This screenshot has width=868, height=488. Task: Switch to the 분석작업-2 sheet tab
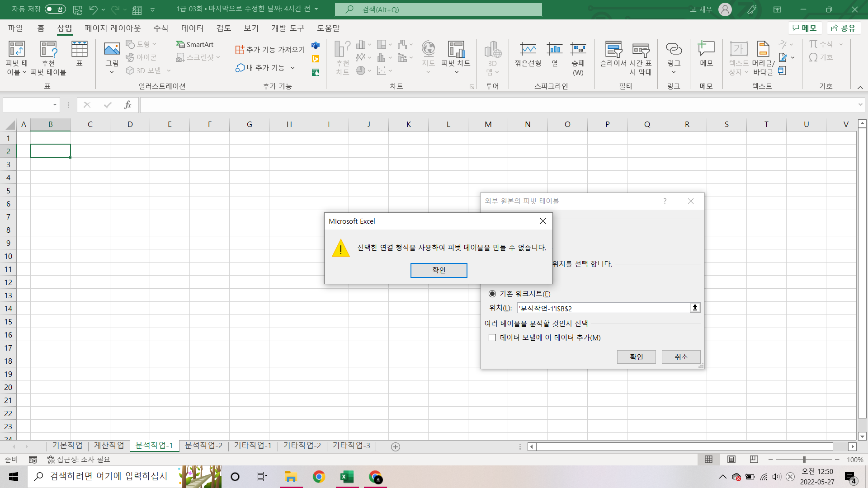click(203, 446)
